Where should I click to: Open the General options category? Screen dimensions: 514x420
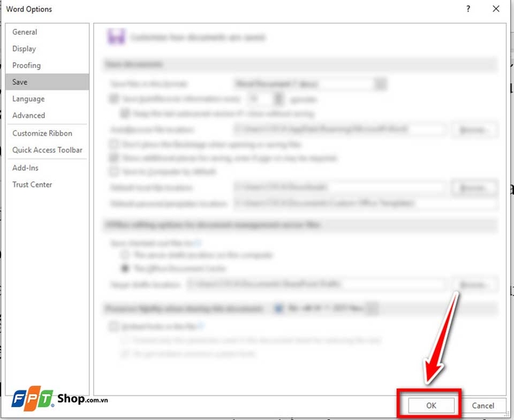click(x=47, y=31)
